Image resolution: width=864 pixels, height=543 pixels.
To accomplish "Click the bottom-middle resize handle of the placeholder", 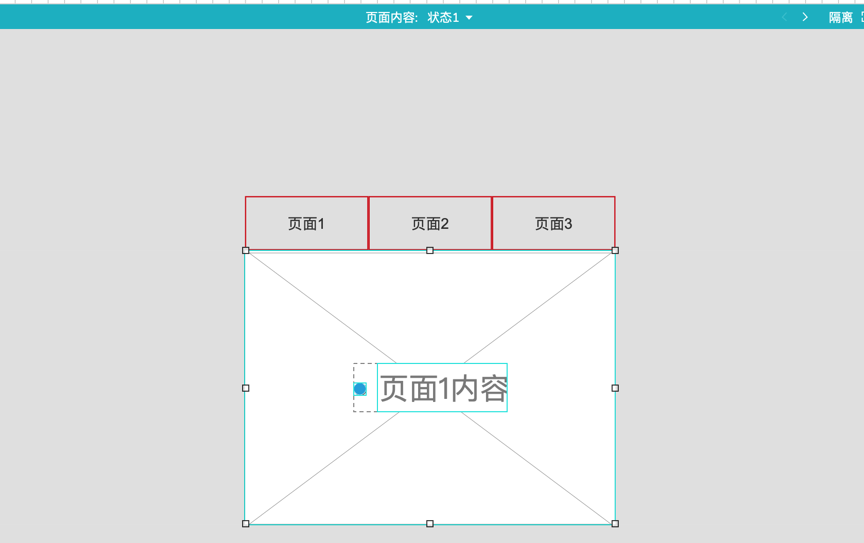I will coord(430,524).
